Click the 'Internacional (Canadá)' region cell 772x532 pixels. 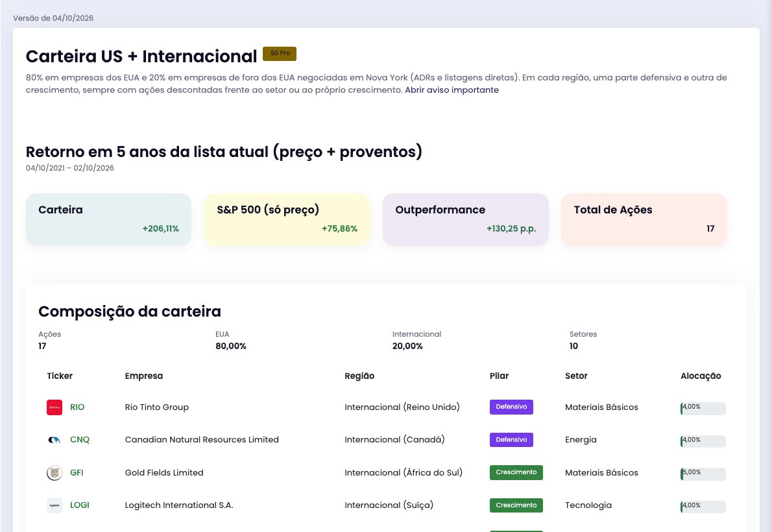coord(394,440)
